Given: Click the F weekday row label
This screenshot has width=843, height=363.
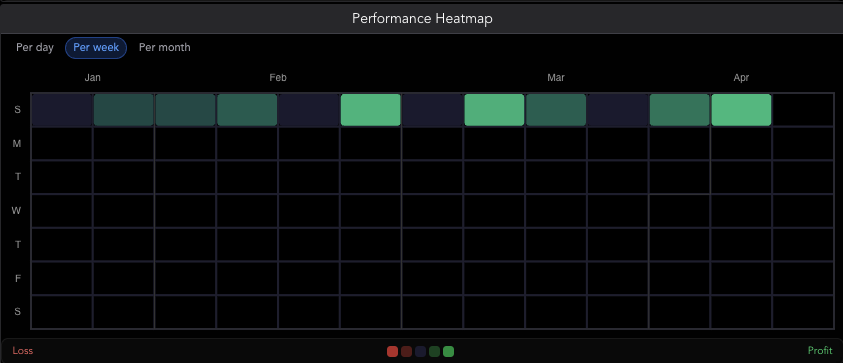Looking at the screenshot, I should [x=18, y=278].
